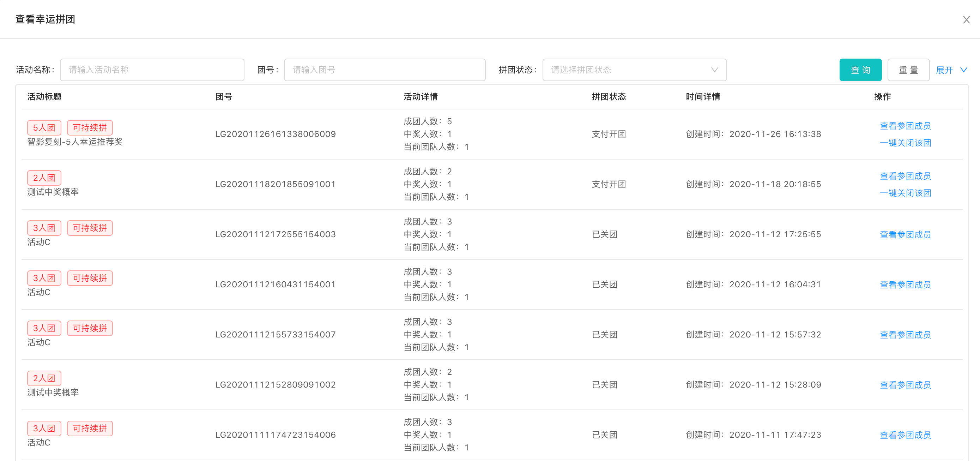Image resolution: width=980 pixels, height=461 pixels.
Task: Open 查看参团成员 for group LG20201112152809091002
Action: pyautogui.click(x=905, y=385)
